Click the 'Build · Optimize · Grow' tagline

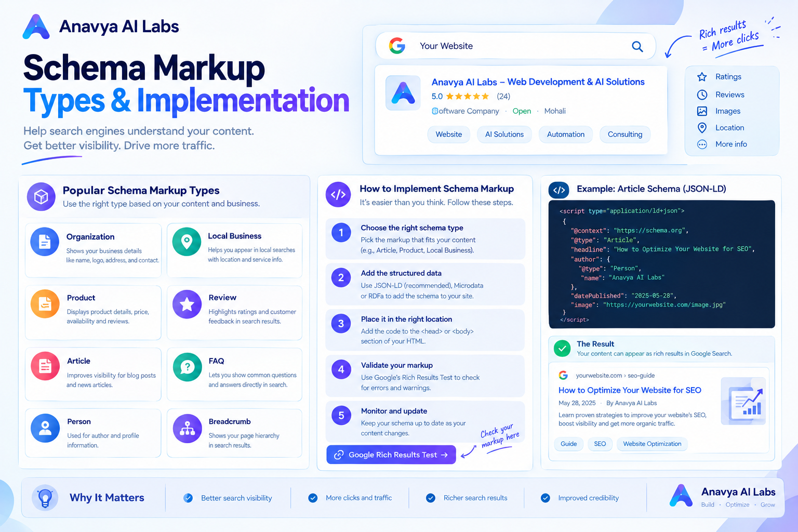[738, 505]
